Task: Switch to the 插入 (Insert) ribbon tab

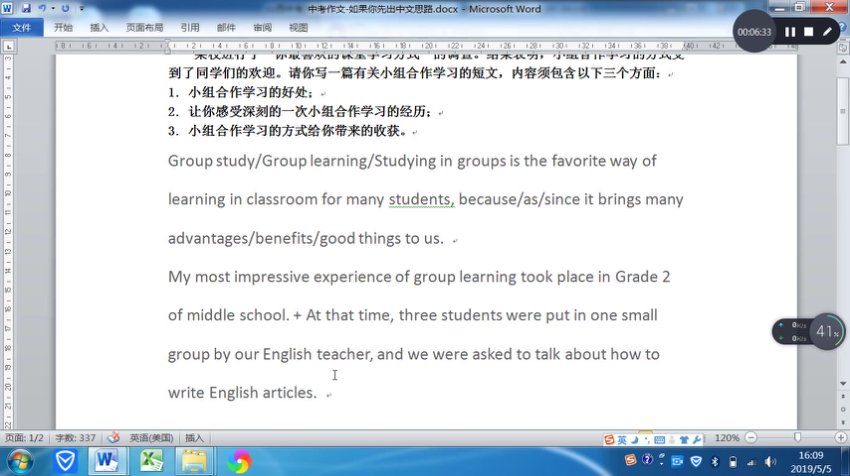Action: (x=99, y=28)
